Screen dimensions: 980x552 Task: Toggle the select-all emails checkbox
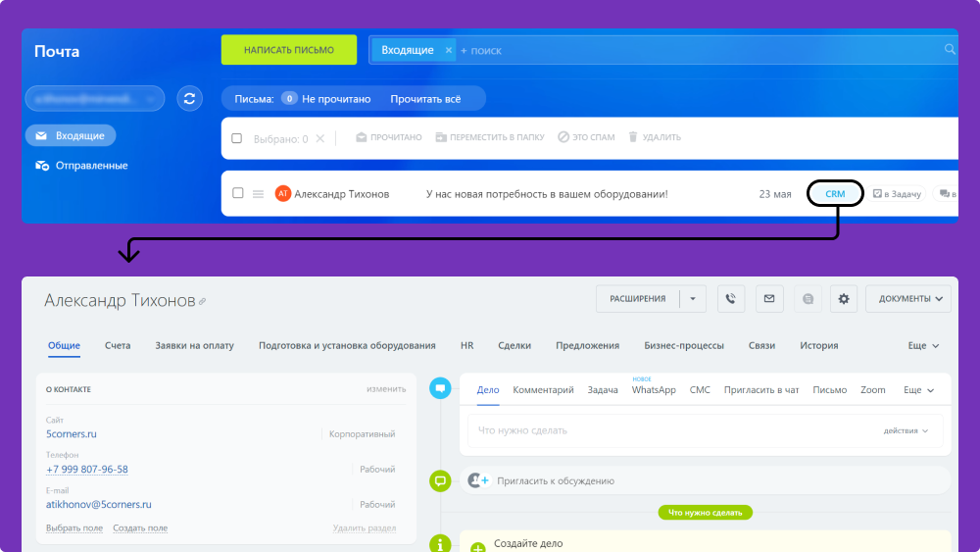[x=237, y=138]
